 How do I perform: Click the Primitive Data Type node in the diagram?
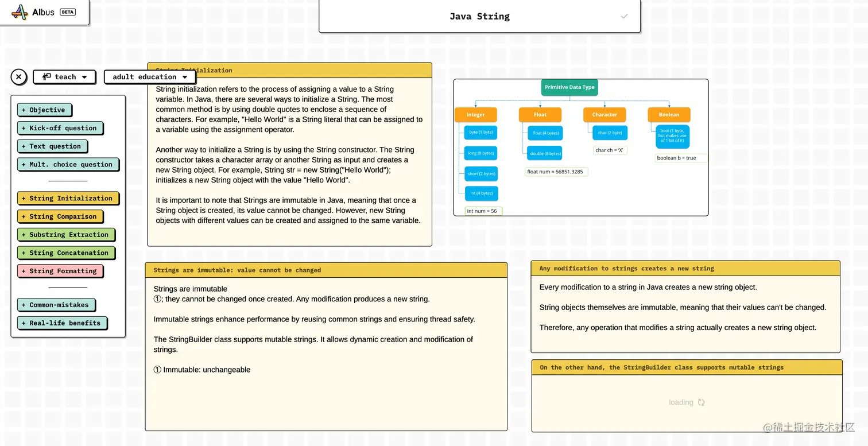(569, 87)
